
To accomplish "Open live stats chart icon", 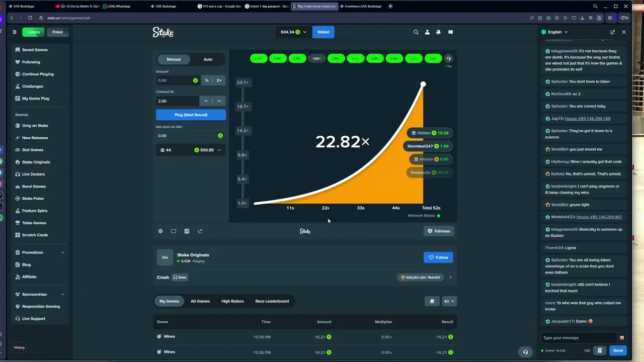I will pyautogui.click(x=187, y=231).
